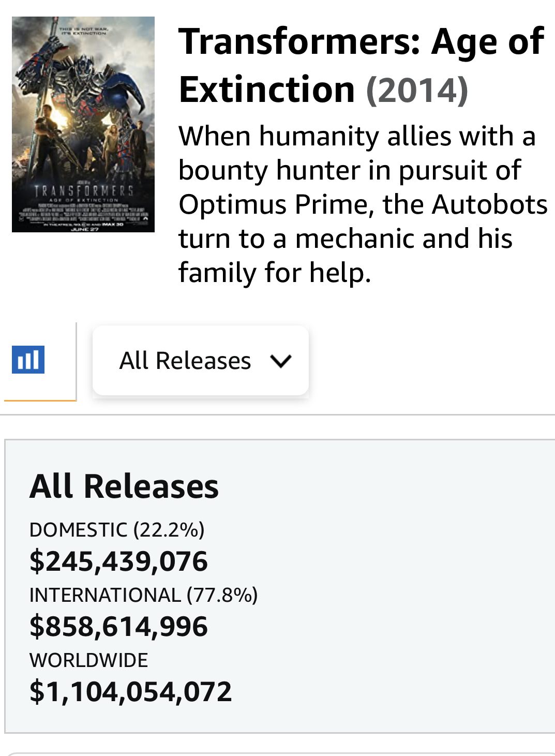Click the word Extinction in the title

267,90
